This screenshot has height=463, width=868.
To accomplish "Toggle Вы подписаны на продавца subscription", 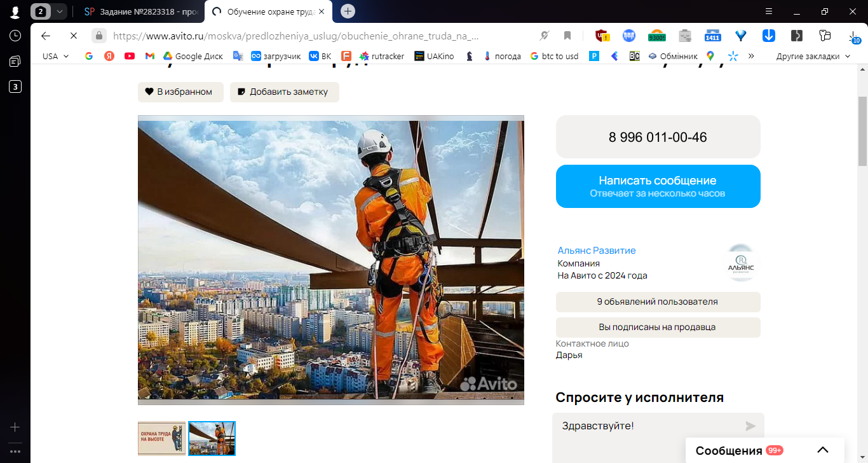I will (x=658, y=328).
